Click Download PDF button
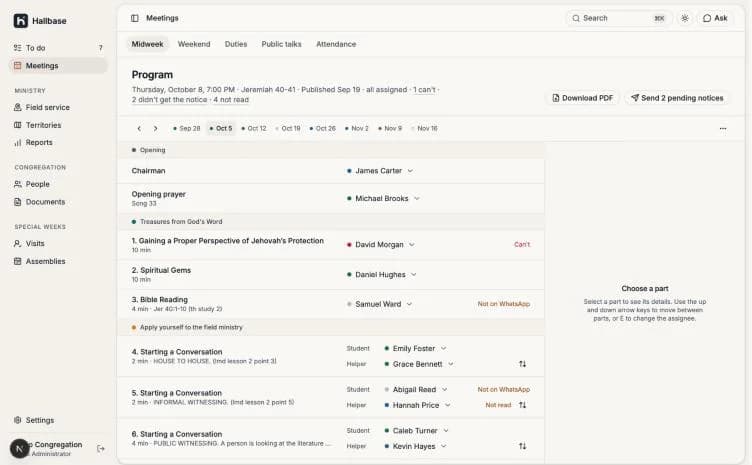 click(x=582, y=98)
